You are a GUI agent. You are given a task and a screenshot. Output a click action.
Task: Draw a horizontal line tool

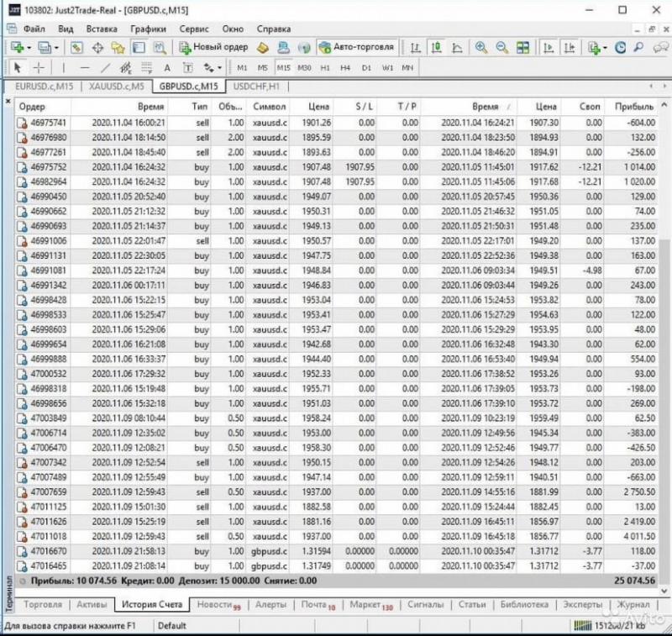85,68
